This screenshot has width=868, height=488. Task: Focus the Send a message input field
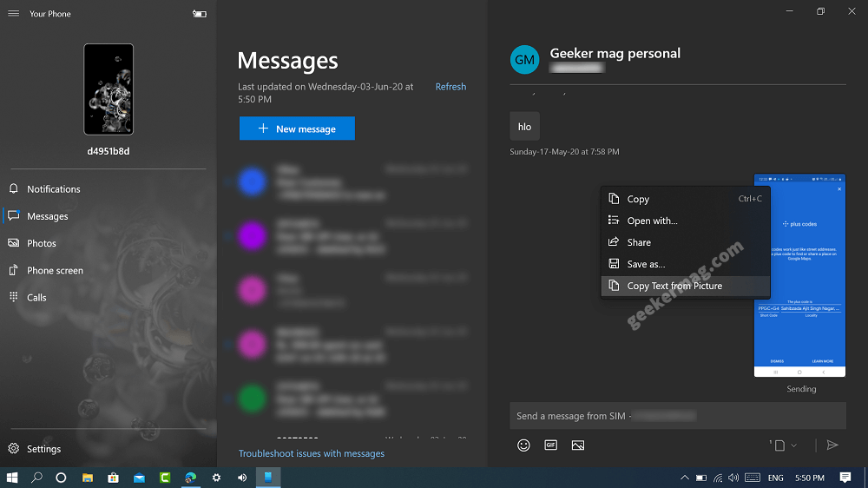coord(678,415)
